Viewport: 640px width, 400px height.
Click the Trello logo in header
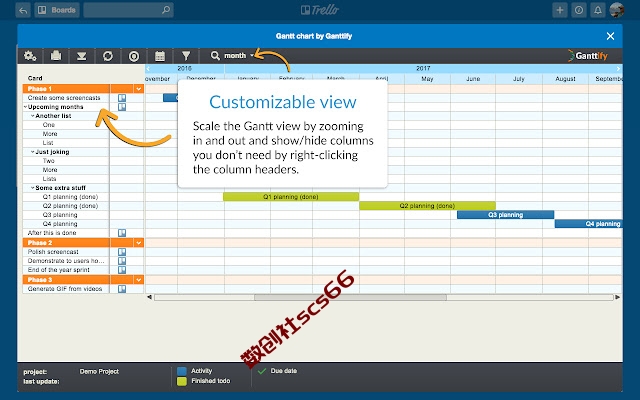point(320,10)
